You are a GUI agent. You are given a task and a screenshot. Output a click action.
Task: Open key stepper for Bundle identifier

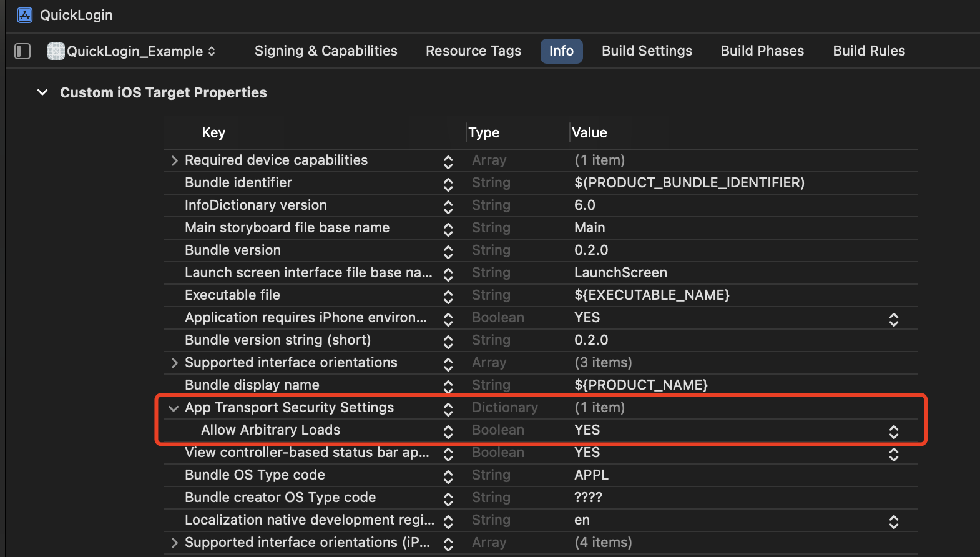[448, 184]
